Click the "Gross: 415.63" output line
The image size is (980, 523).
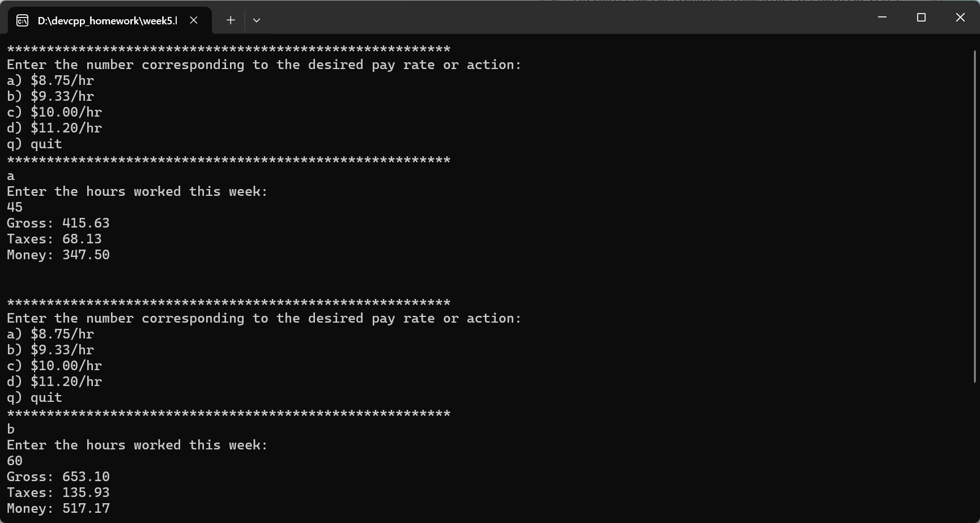(58, 223)
